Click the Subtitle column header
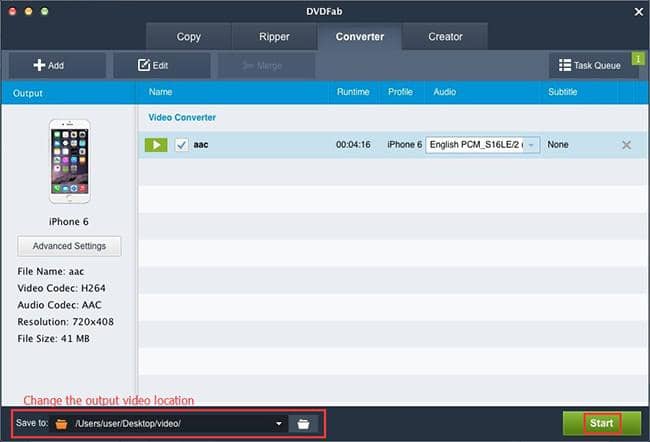 pos(563,92)
